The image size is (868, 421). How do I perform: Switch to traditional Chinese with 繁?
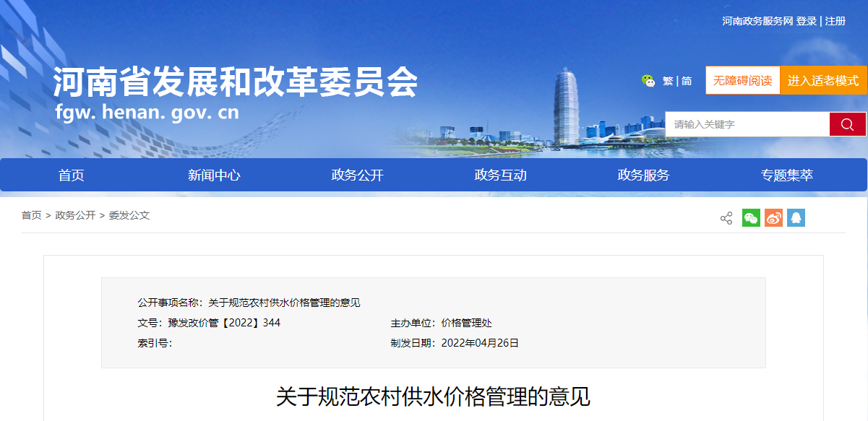667,81
